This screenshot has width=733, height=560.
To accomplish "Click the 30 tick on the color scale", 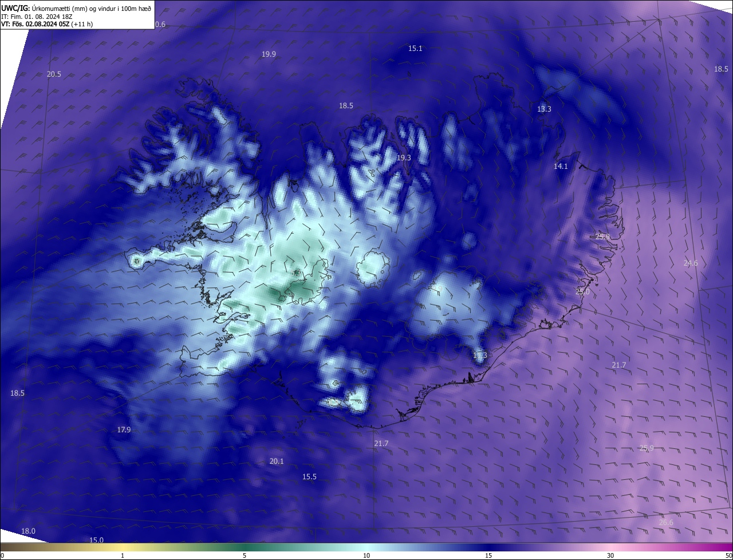I will (x=610, y=555).
